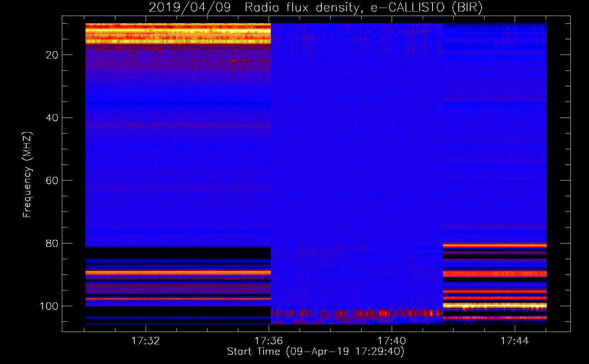The width and height of the screenshot is (589, 364).
Task: Click the 17:44 time tick label
Action: [515, 341]
